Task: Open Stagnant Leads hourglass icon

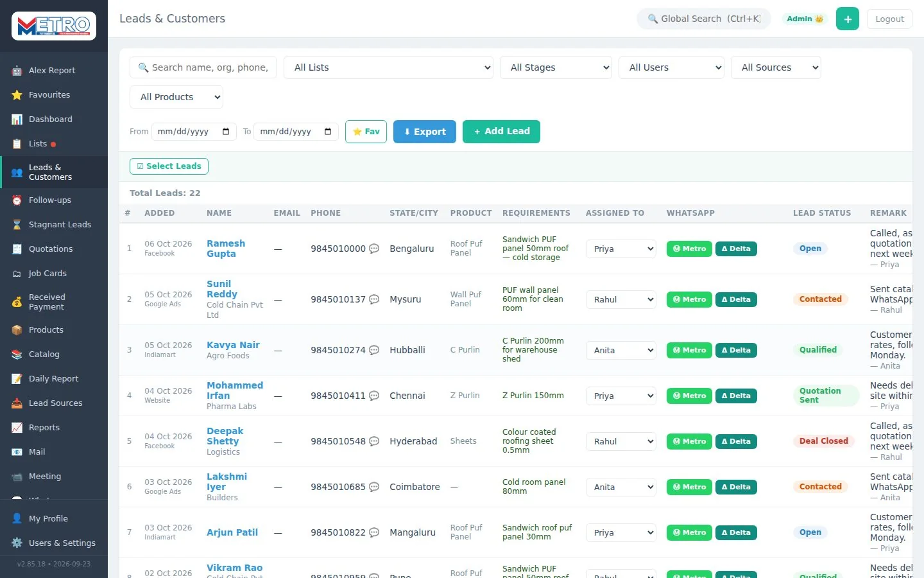Action: (17, 225)
